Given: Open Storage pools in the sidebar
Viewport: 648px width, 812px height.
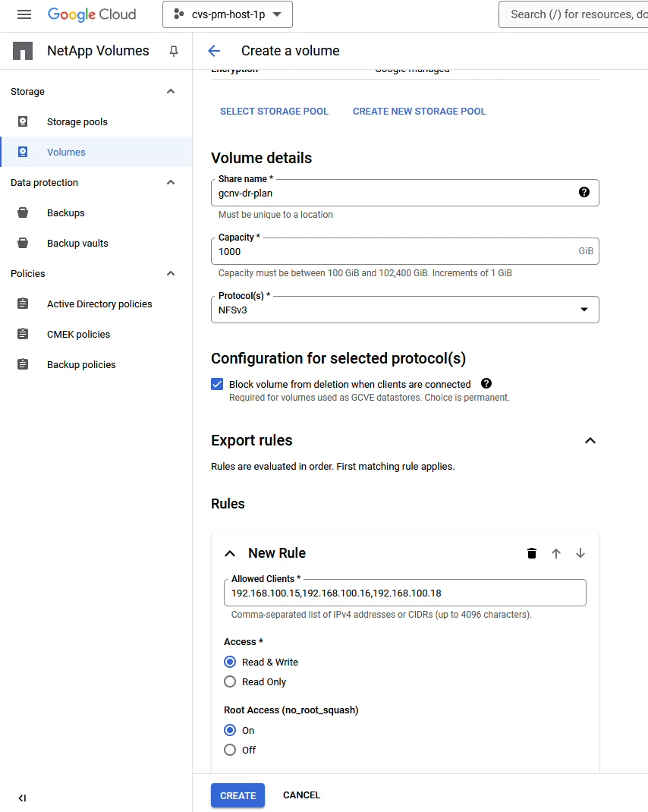Looking at the screenshot, I should pos(77,121).
